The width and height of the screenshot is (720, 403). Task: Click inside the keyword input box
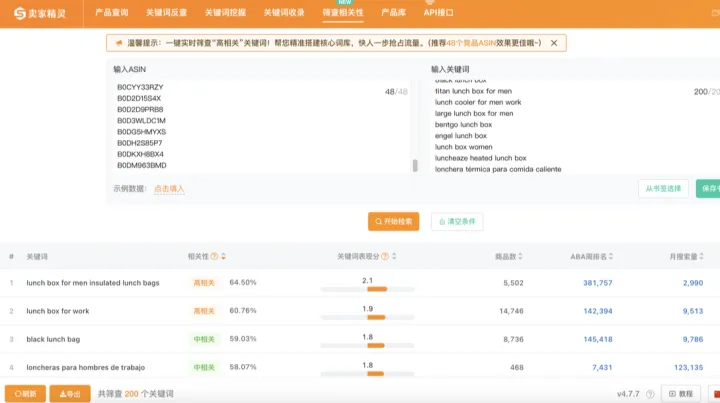[574, 126]
